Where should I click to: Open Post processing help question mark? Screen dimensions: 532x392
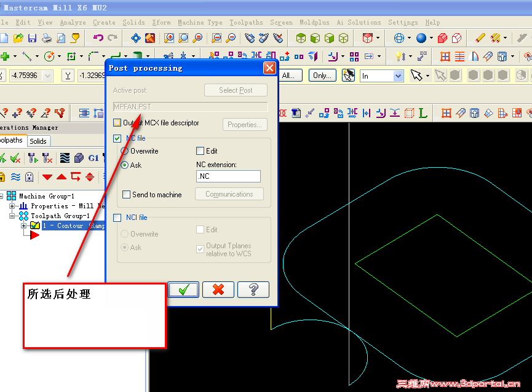(253, 289)
